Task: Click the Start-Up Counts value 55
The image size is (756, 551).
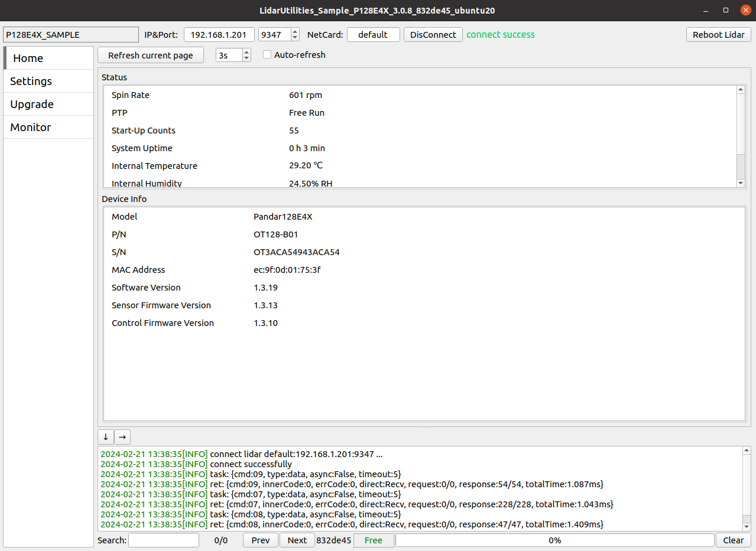Action: coord(294,131)
